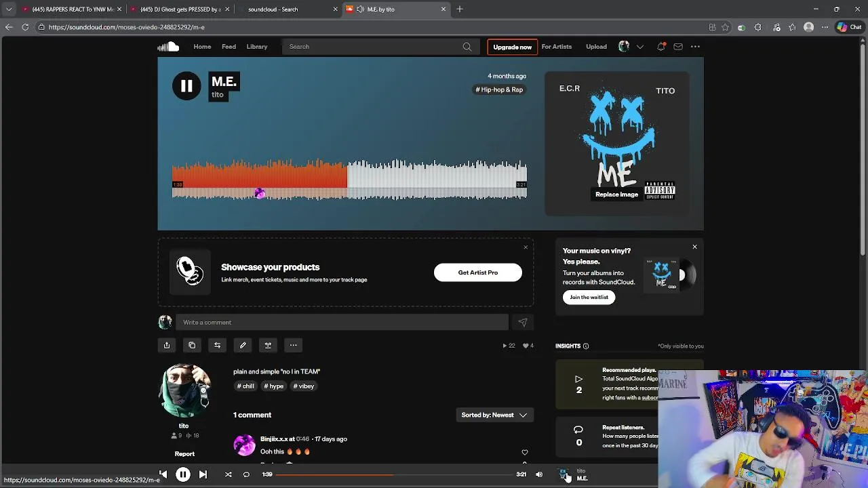Close the Showcase your products banner
The image size is (868, 488).
tap(526, 247)
